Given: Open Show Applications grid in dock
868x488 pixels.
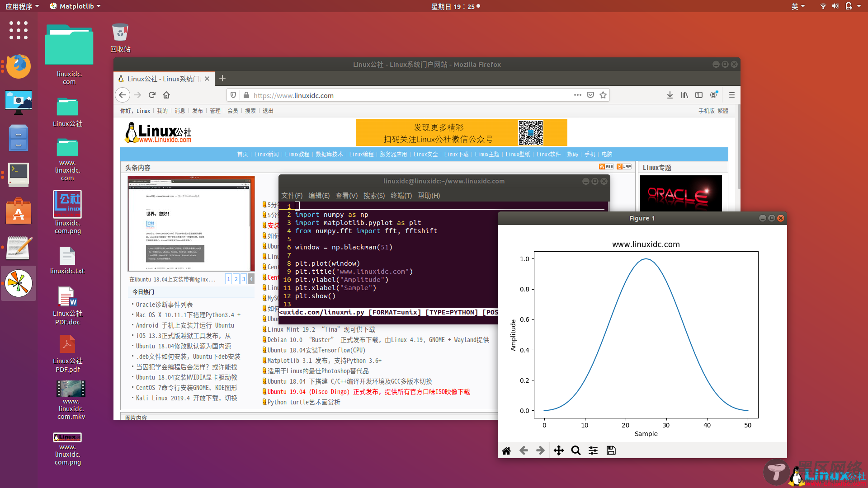Looking at the screenshot, I should pyautogui.click(x=19, y=30).
